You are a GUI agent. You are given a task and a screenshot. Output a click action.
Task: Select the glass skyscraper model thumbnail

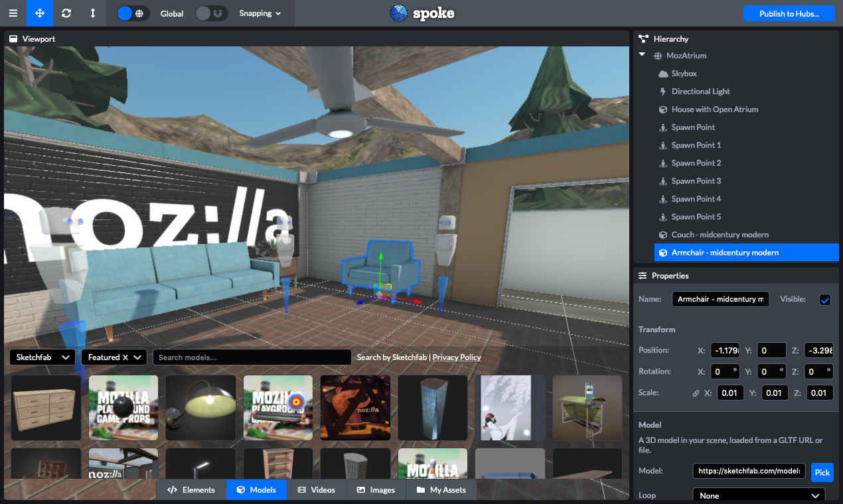[x=433, y=408]
